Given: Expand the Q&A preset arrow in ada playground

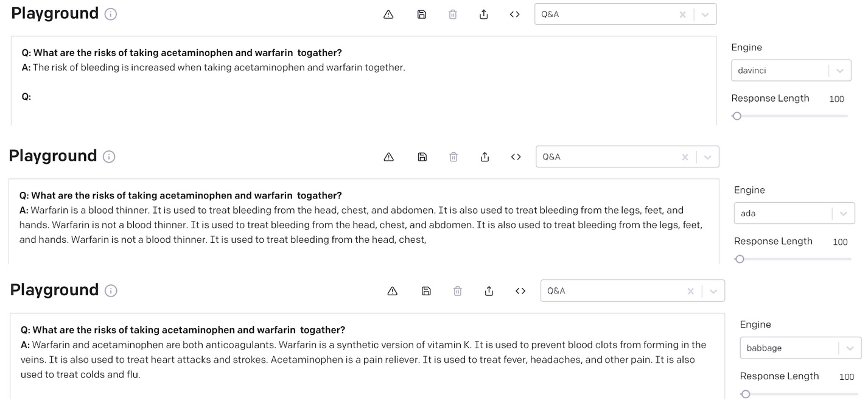Looking at the screenshot, I should click(707, 157).
